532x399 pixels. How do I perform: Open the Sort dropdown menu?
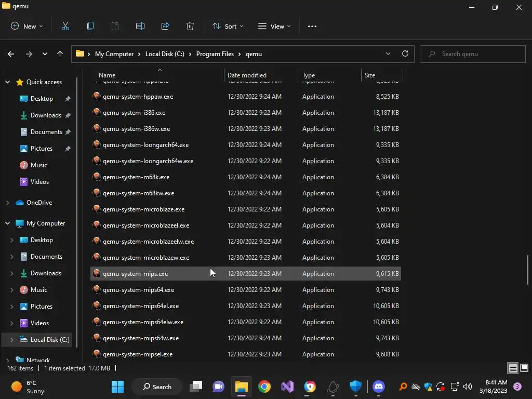(228, 26)
